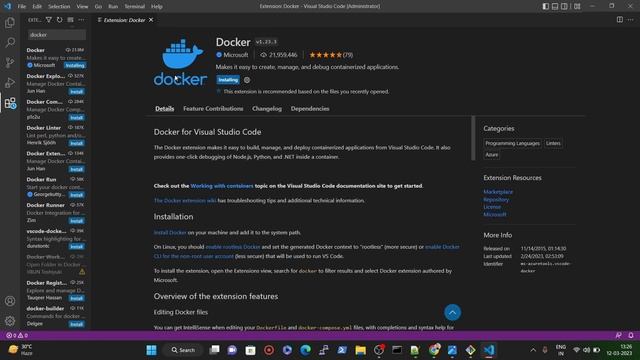The height and width of the screenshot is (360, 640).
Task: Open the Search view in activity bar
Action: coord(10,42)
